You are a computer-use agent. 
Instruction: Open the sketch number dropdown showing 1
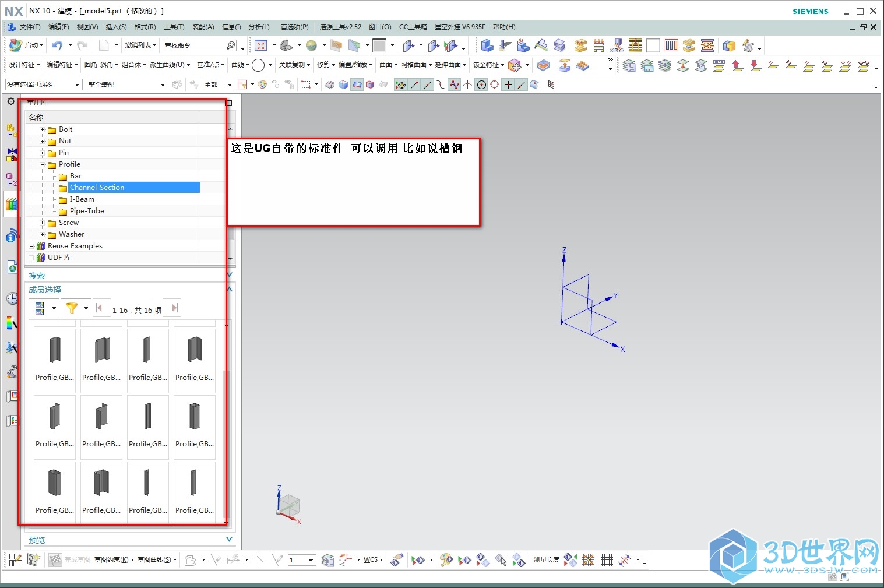click(x=302, y=560)
